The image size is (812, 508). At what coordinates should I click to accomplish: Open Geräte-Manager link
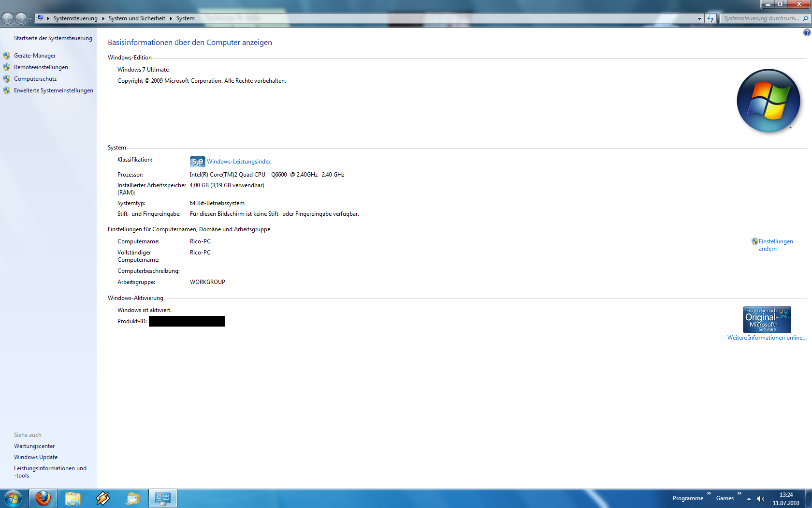click(35, 56)
